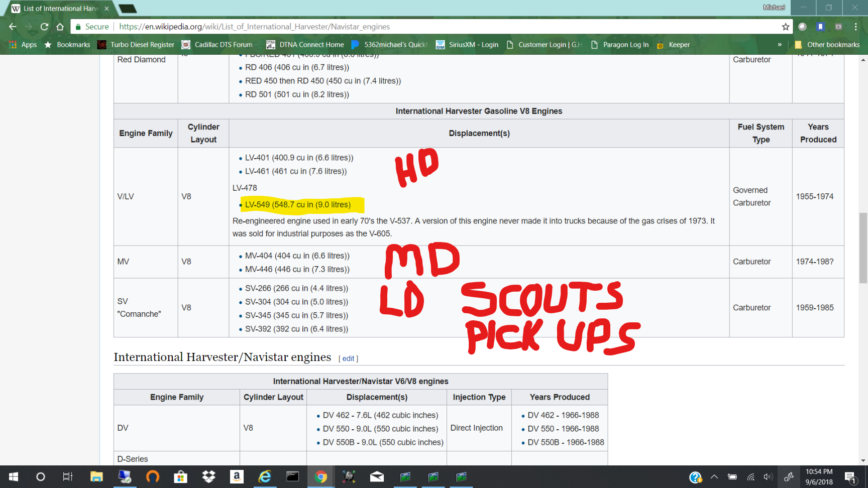This screenshot has height=488, width=868.
Task: Open 5362michael's Quick bookmark
Action: [x=389, y=45]
